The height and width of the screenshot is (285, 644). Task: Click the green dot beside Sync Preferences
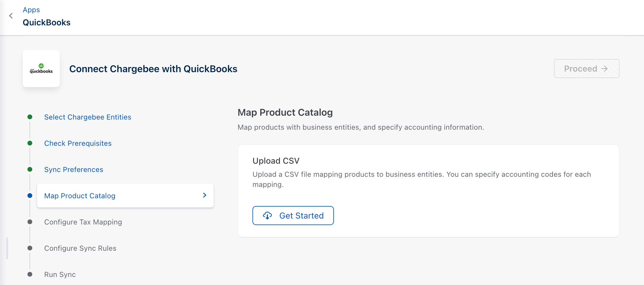30,169
